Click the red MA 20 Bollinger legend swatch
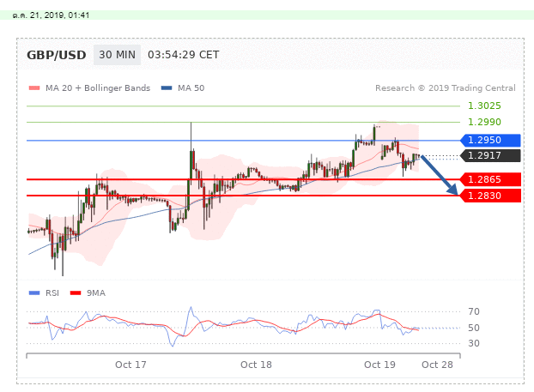Viewport: 534px width, 392px height. (34, 88)
